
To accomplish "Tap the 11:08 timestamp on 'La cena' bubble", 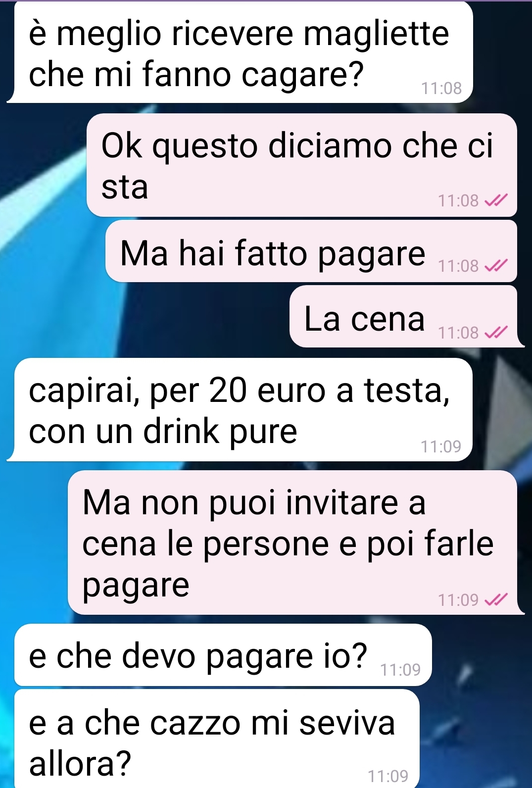I will (458, 333).
